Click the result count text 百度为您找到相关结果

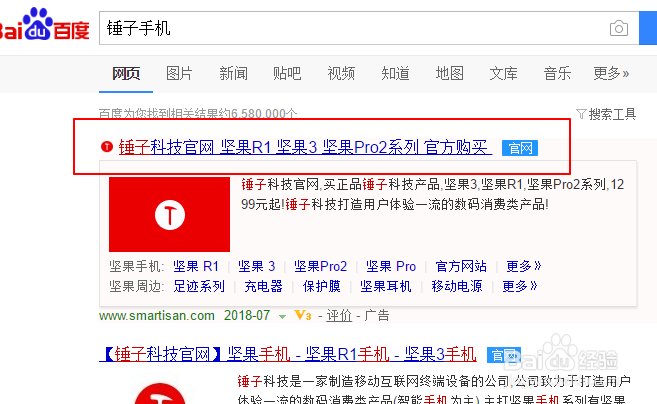click(198, 114)
